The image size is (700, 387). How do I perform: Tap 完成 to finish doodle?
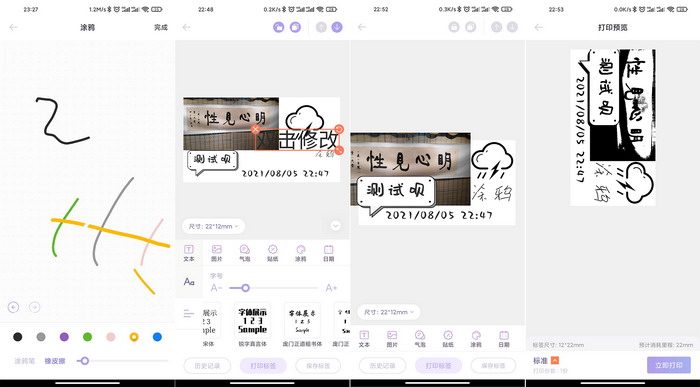(161, 27)
